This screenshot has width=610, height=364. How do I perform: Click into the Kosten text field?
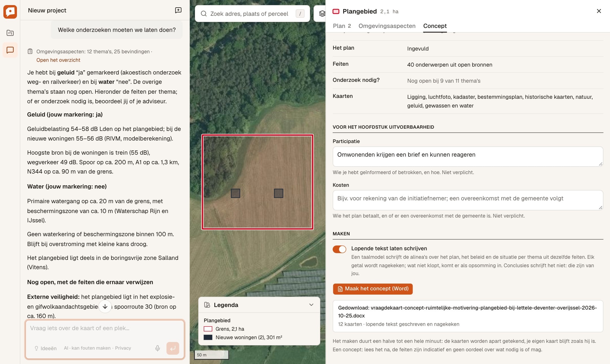coord(468,200)
